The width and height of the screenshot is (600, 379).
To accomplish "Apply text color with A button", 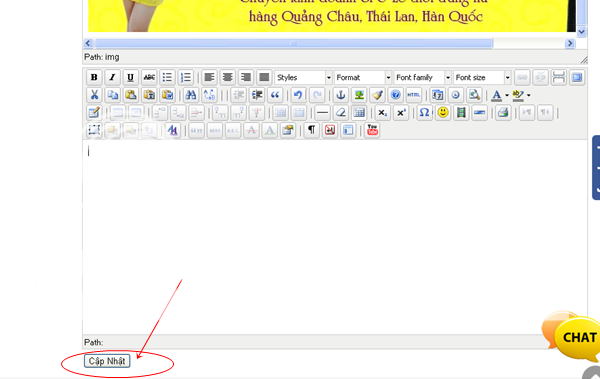I will click(497, 95).
